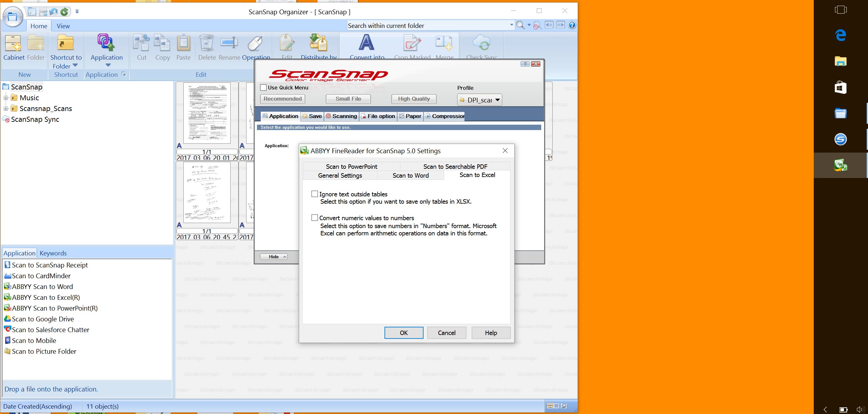868x414 pixels.
Task: Click the scanner icon in quick access toolbar
Action: click(x=43, y=12)
